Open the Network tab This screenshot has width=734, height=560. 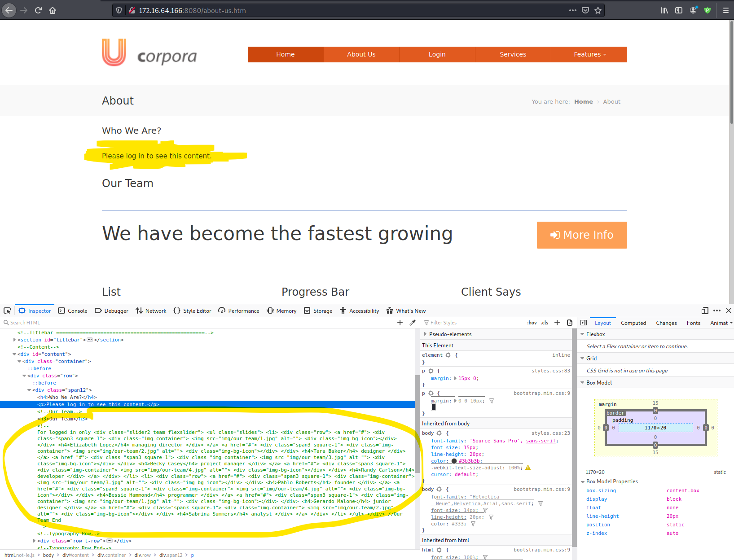pos(151,311)
